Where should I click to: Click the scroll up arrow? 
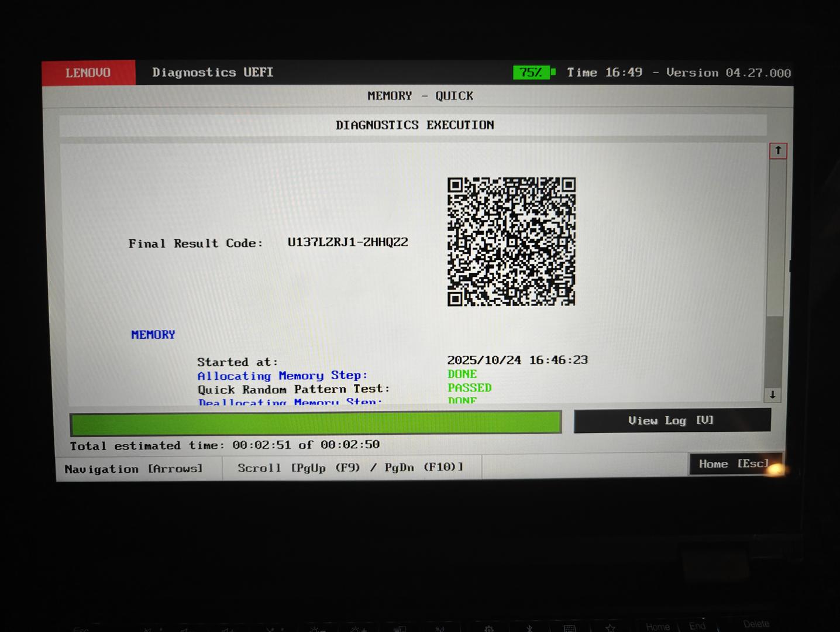click(777, 151)
